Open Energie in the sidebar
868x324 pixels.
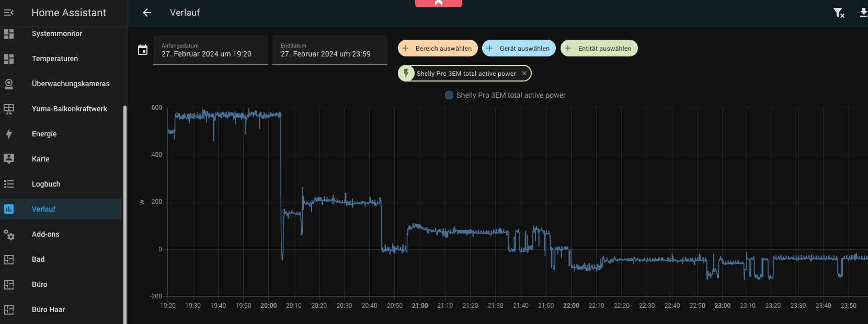pos(61,134)
